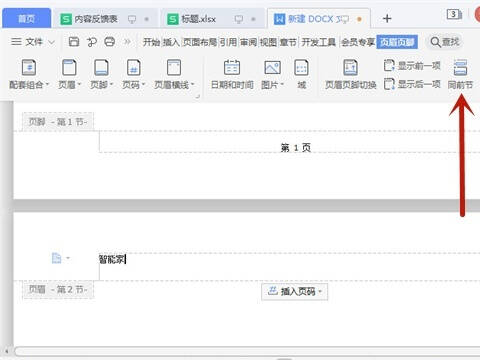Open the 开始 ribbon tab
Viewport: 480px width, 360px height.
151,42
